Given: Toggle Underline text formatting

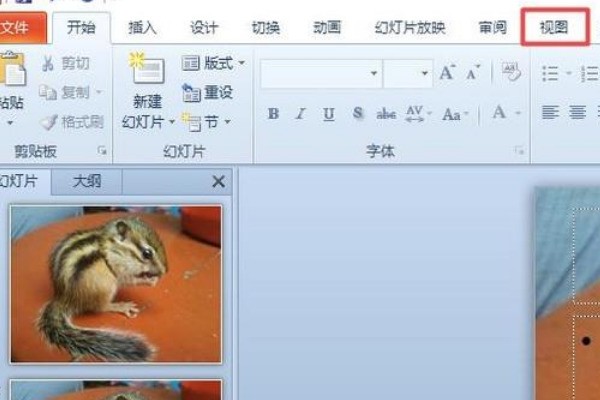Looking at the screenshot, I should tap(329, 114).
